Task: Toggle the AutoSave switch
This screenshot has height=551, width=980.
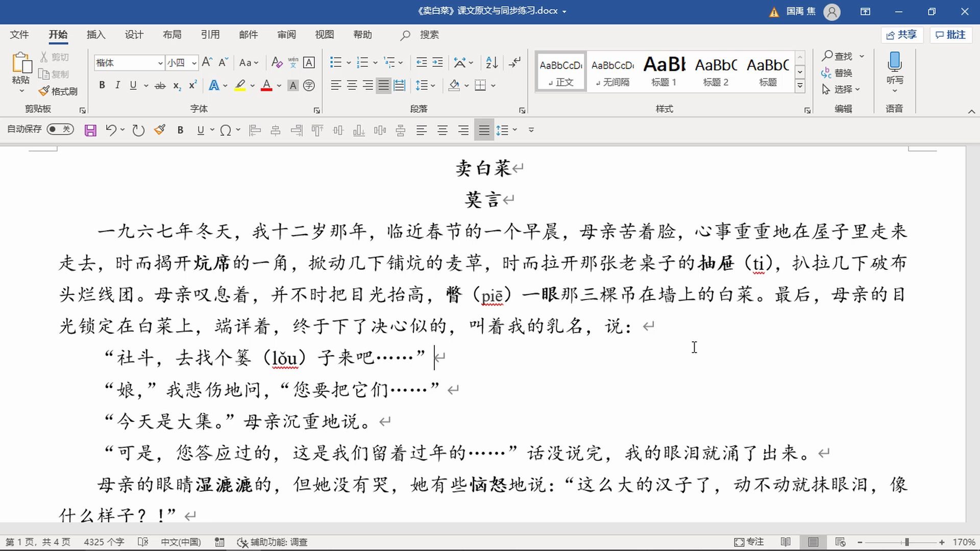Action: click(60, 129)
